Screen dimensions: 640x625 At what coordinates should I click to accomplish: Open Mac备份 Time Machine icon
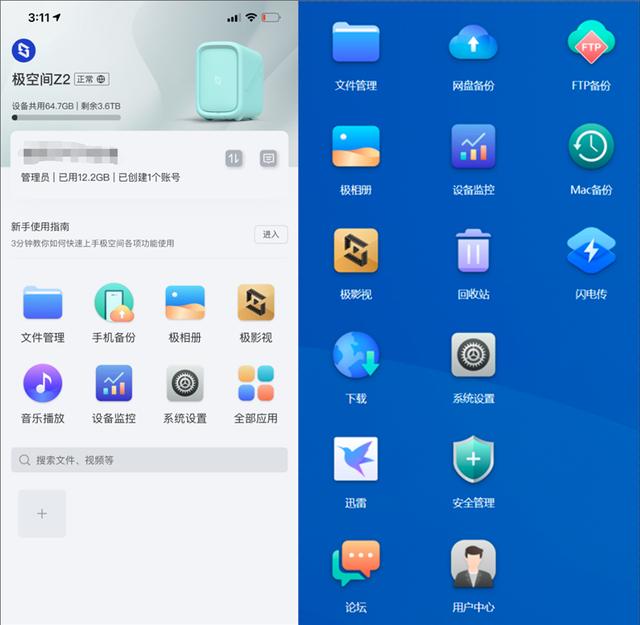point(591,146)
